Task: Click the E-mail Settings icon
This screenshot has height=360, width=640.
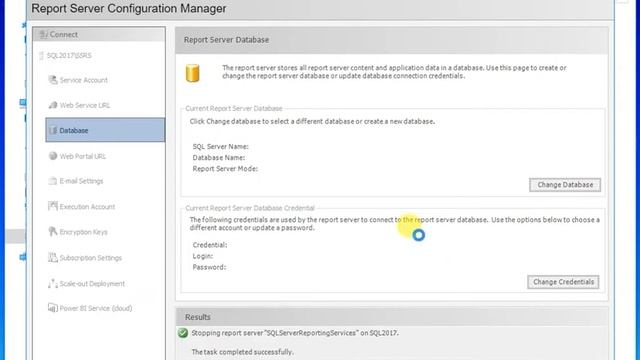Action: coord(53,181)
